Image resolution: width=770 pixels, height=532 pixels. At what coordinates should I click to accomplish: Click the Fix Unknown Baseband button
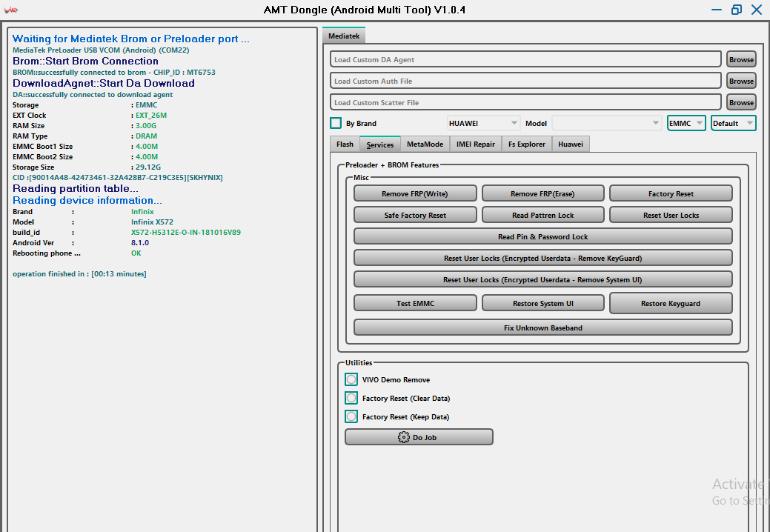click(542, 327)
